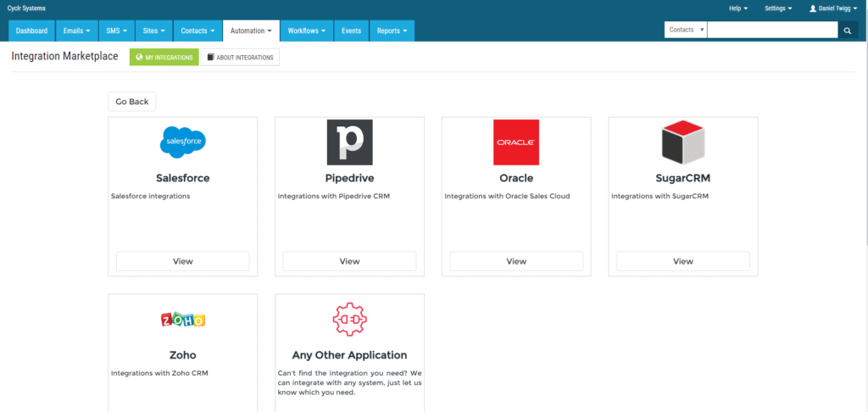Click the Salesforce cloud logo

coord(183,142)
